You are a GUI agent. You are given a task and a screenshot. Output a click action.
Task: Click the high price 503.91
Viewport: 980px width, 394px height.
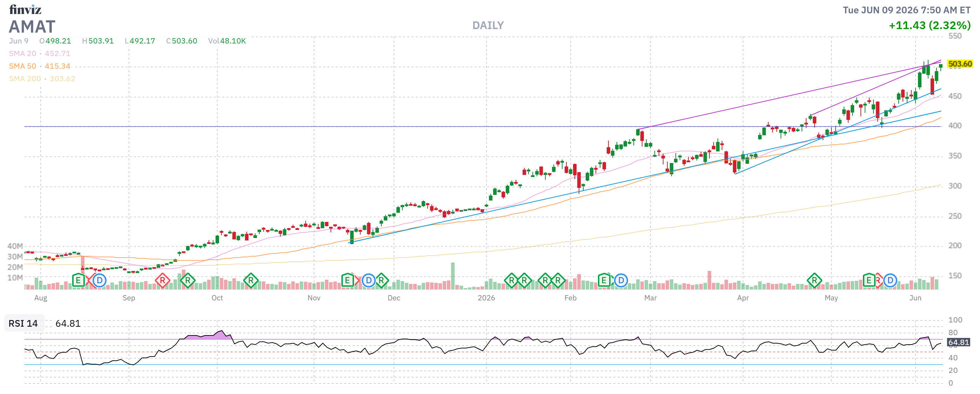[x=101, y=41]
